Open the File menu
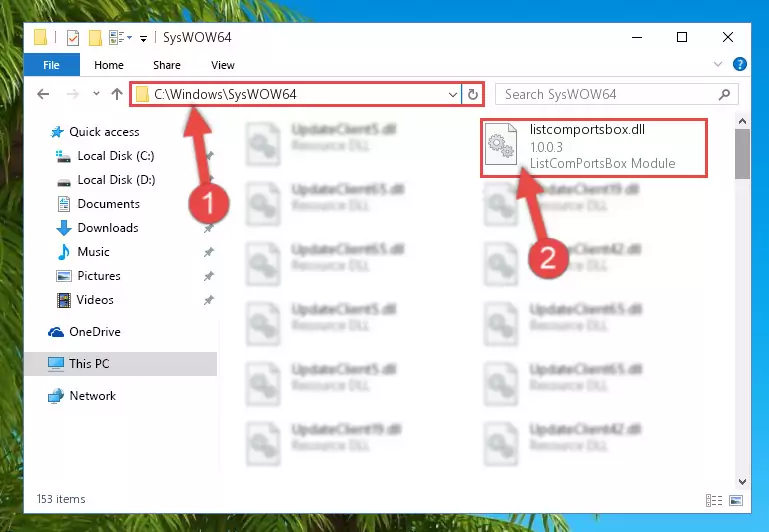The image size is (769, 532). 51,65
